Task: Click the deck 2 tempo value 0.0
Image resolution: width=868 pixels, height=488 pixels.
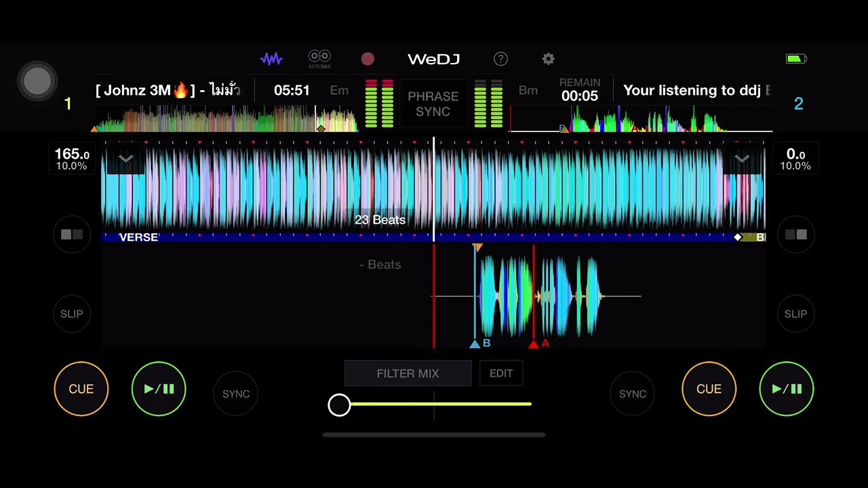Action: click(x=795, y=155)
